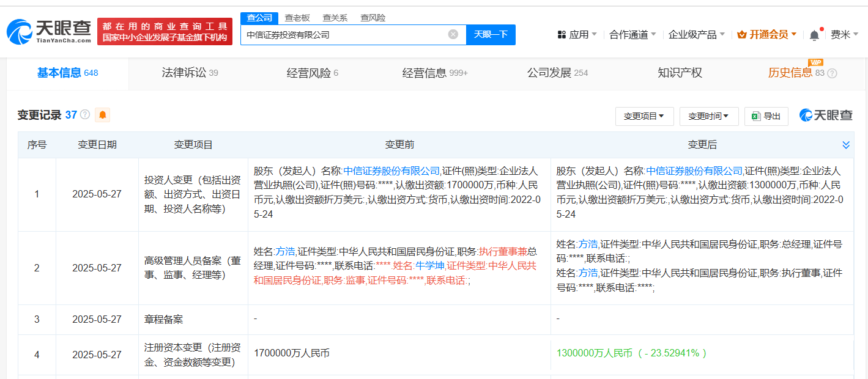Open the notification bell in the header

click(814, 35)
